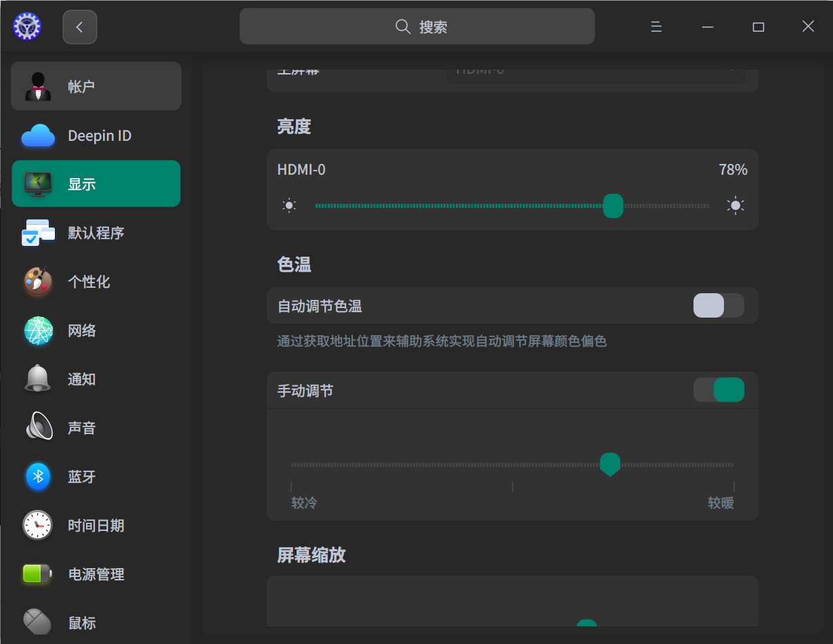
Task: Maximize the Control Center window
Action: (x=759, y=26)
